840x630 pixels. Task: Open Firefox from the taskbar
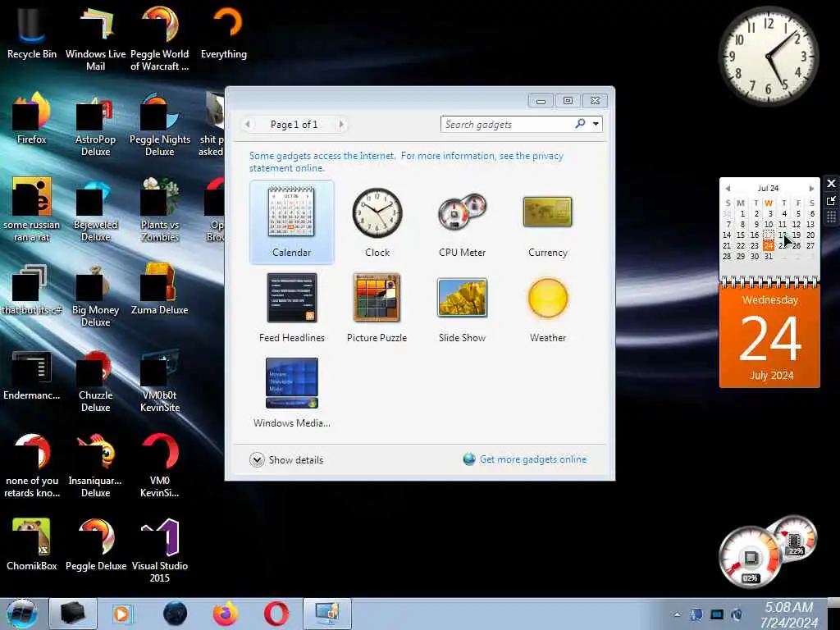pyautogui.click(x=226, y=614)
